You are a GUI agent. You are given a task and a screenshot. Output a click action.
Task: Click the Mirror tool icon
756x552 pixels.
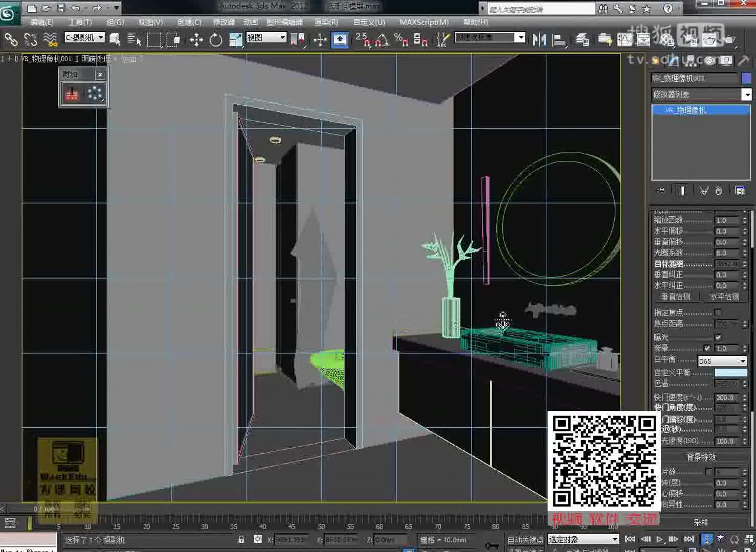click(x=539, y=39)
